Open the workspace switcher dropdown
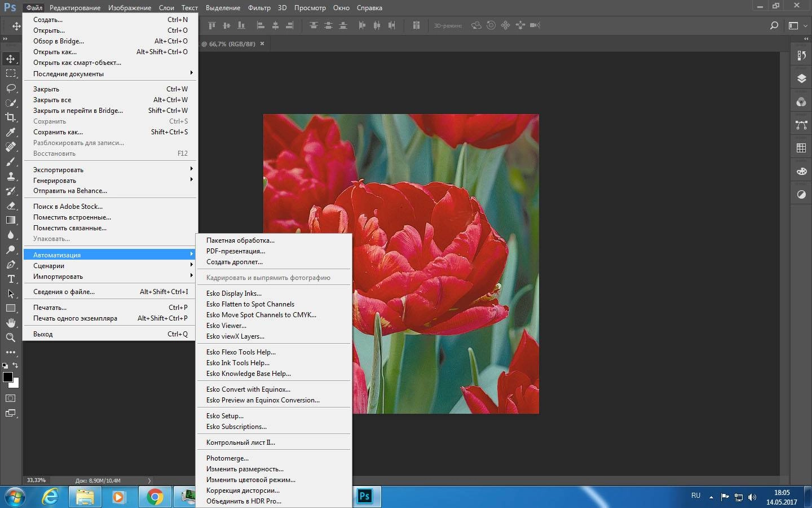The height and width of the screenshot is (508, 812). click(x=797, y=25)
